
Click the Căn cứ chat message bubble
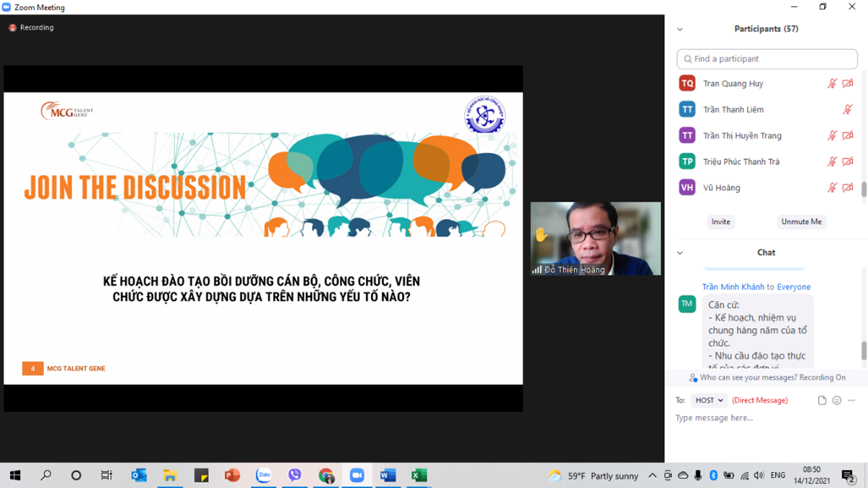(758, 332)
